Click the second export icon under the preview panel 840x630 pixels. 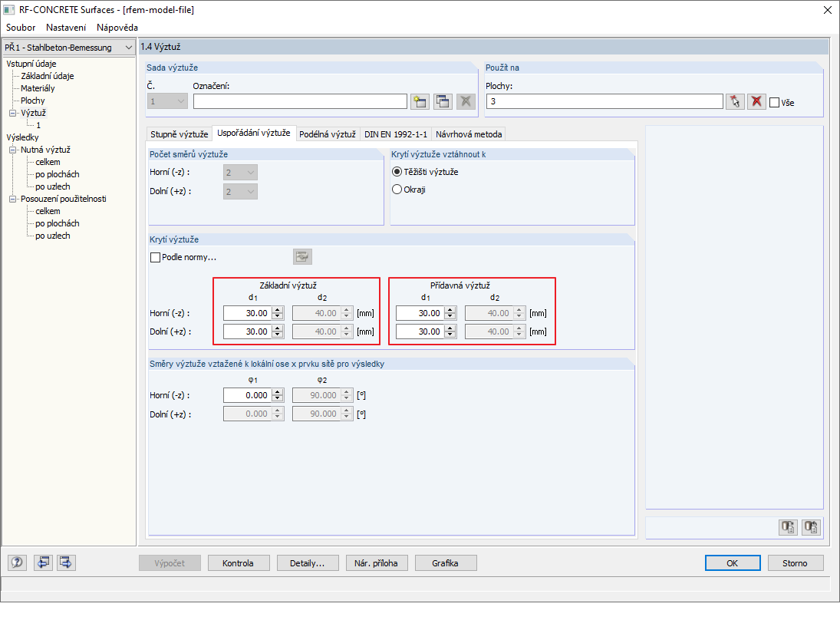click(x=811, y=527)
